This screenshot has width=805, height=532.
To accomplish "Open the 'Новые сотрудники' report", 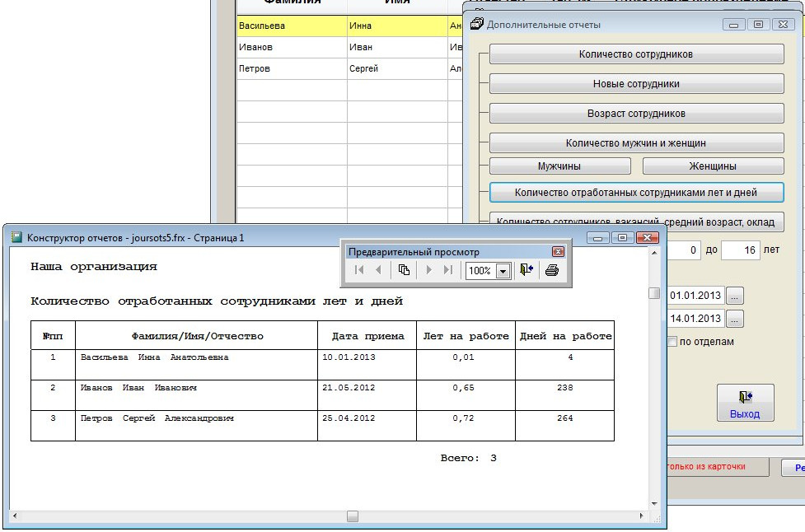I will pyautogui.click(x=635, y=84).
